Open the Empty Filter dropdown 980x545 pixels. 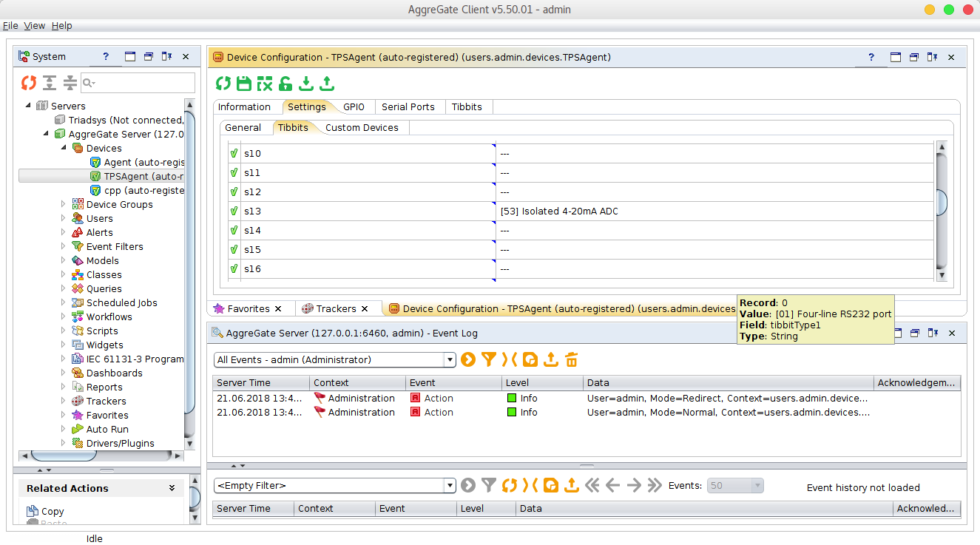449,486
